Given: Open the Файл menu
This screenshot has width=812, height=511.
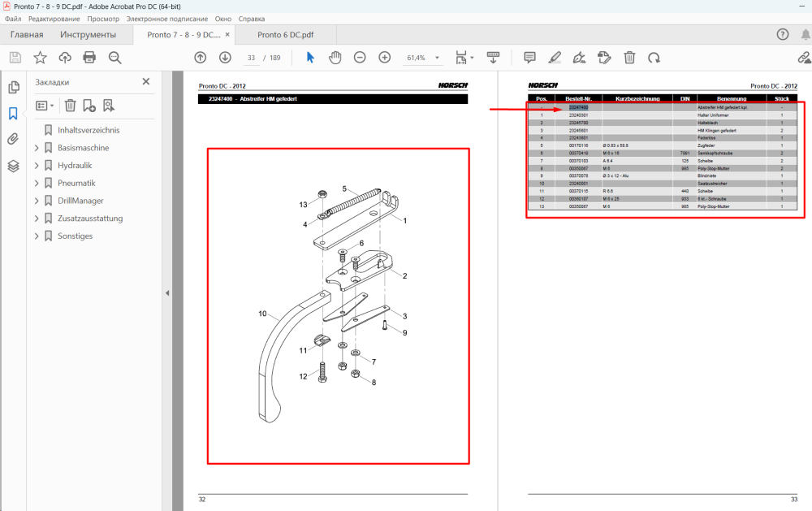Looking at the screenshot, I should point(13,19).
